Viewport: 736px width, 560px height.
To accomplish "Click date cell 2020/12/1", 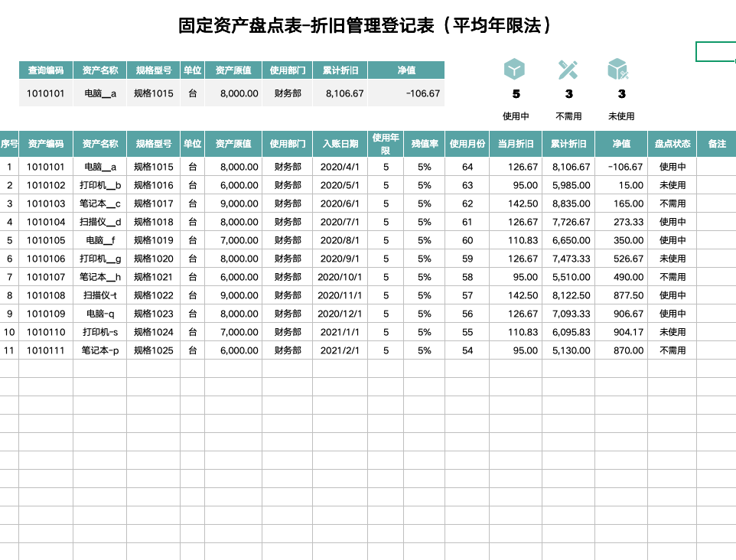I will click(x=340, y=314).
